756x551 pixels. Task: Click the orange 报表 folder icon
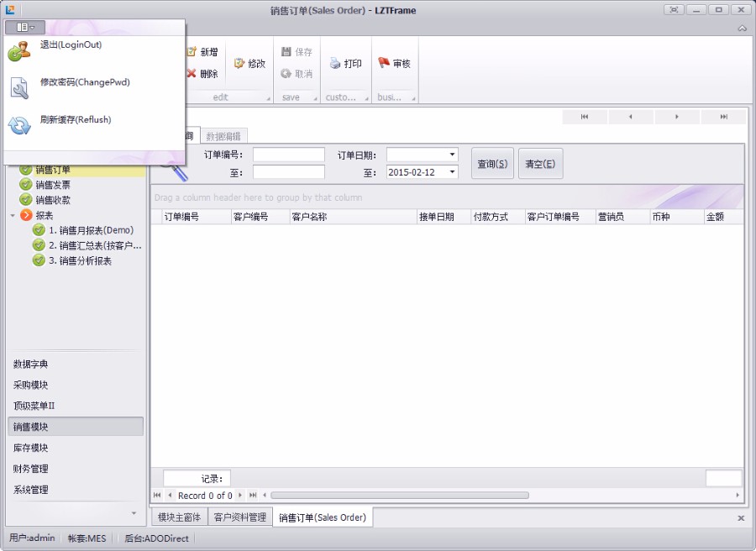coord(26,215)
